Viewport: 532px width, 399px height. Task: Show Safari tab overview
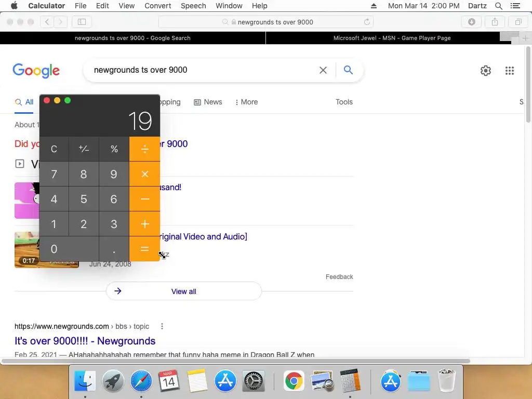518,22
